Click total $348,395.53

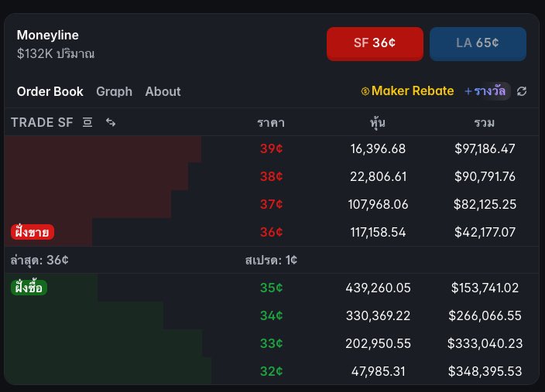point(485,371)
